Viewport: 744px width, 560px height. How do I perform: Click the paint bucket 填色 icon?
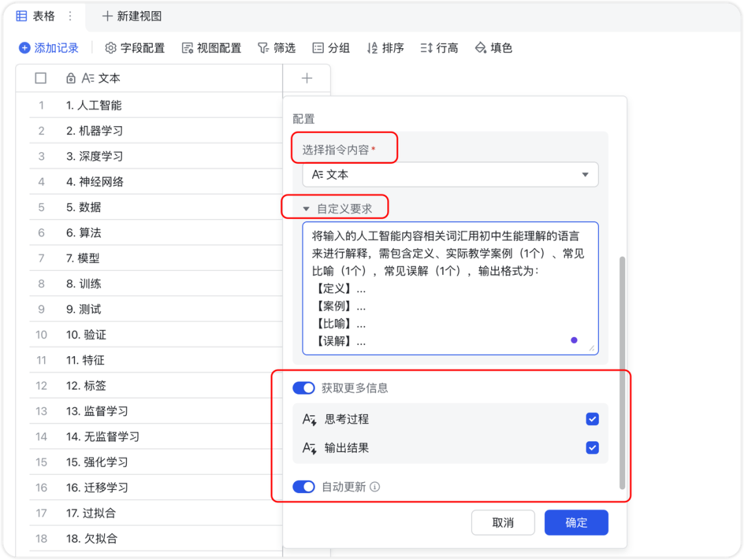(x=481, y=48)
